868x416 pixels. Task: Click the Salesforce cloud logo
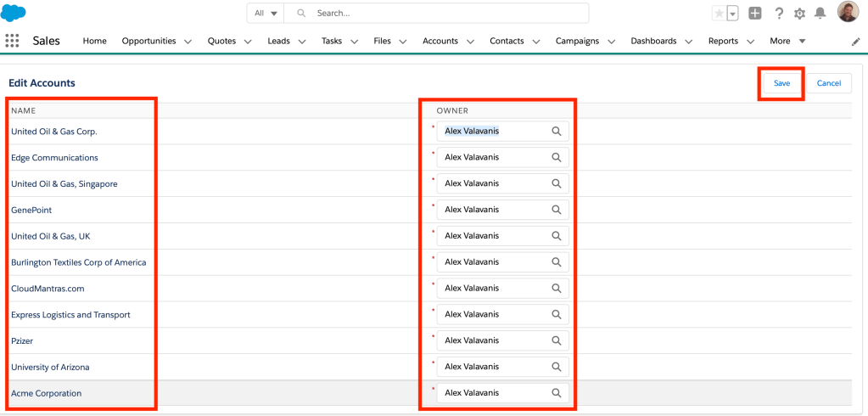(14, 13)
